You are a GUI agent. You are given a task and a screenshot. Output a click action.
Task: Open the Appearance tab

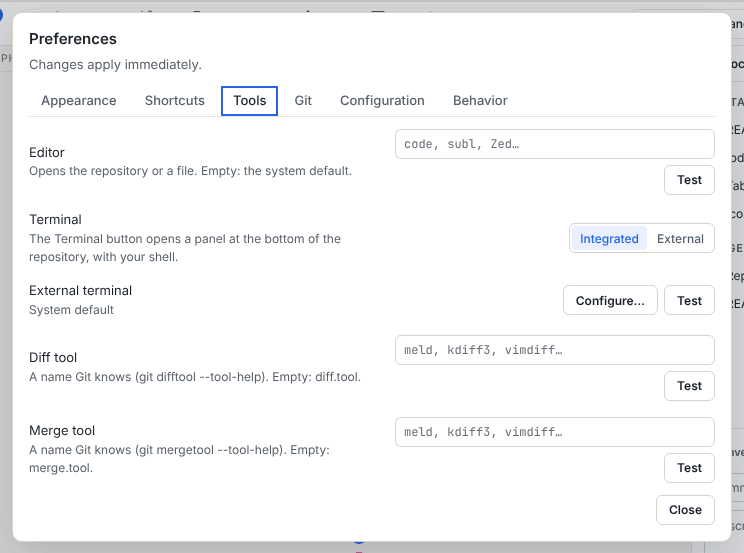[x=79, y=101]
